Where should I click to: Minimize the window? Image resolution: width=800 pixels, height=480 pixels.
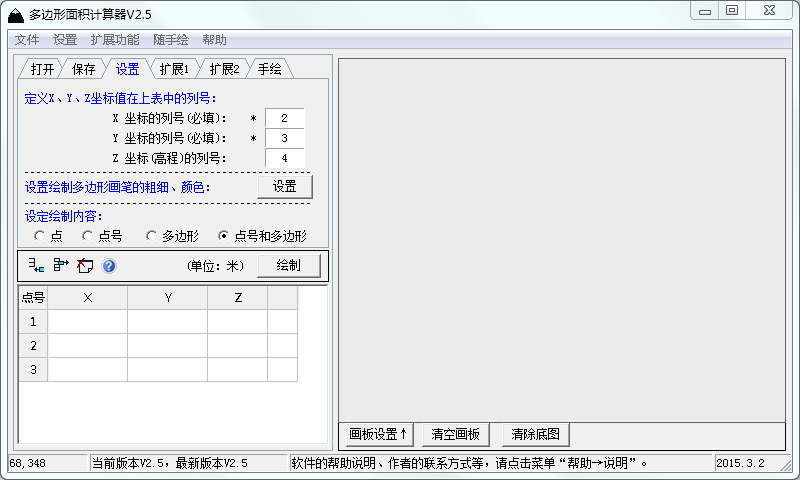pyautogui.click(x=705, y=11)
